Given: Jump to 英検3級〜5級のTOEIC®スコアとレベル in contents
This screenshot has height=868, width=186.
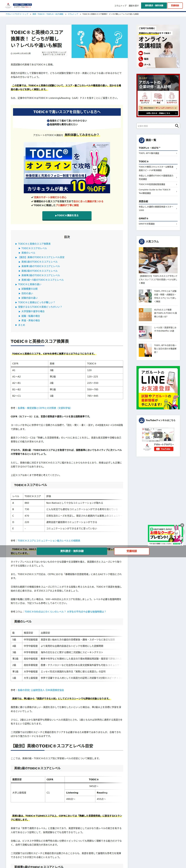Looking at the screenshot, I should (x=43, y=280).
